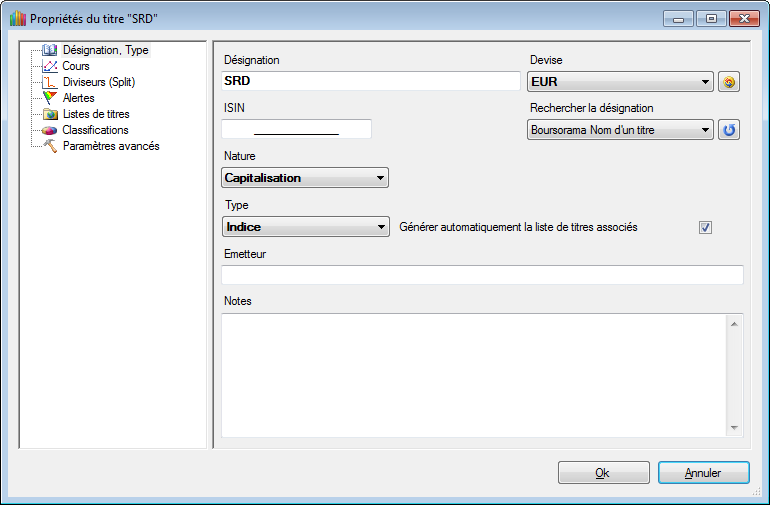This screenshot has width=770, height=505.
Task: Click the Diviseurs (Split) icon
Action: 51,82
